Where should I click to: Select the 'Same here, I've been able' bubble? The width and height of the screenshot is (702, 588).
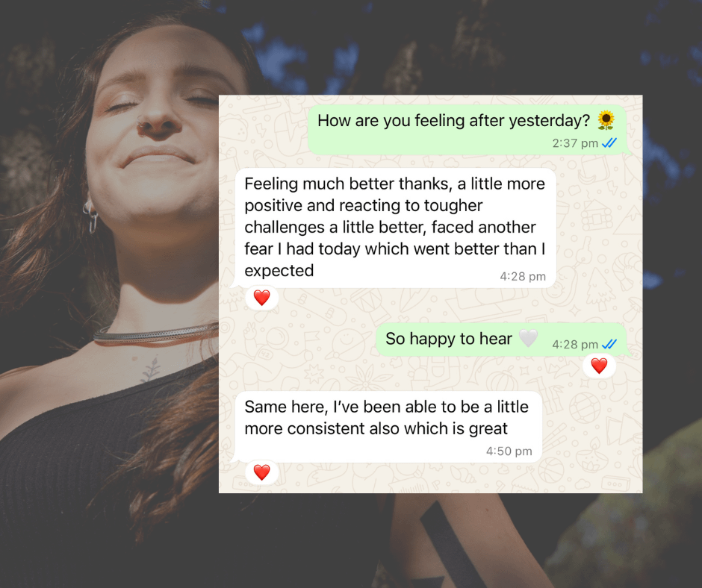386,427
